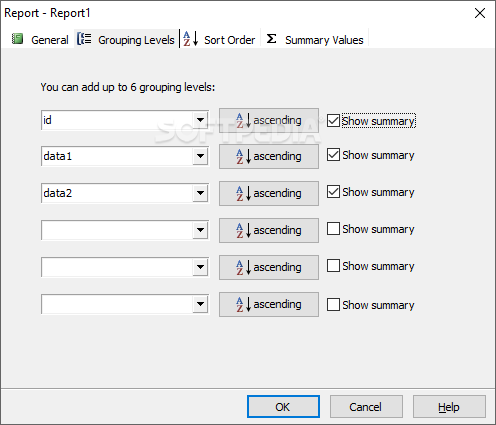The image size is (496, 425).
Task: Select the Grouping Levels tab
Action: click(126, 39)
